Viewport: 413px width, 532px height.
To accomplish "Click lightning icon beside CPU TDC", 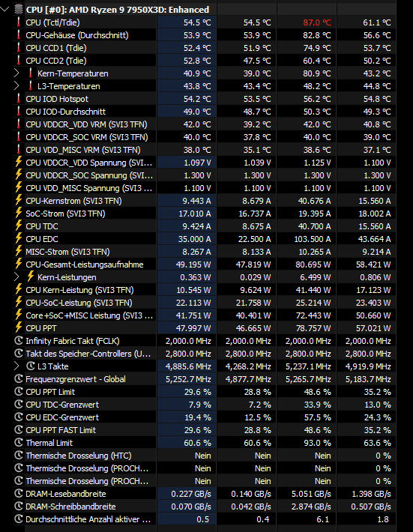I will tap(19, 226).
